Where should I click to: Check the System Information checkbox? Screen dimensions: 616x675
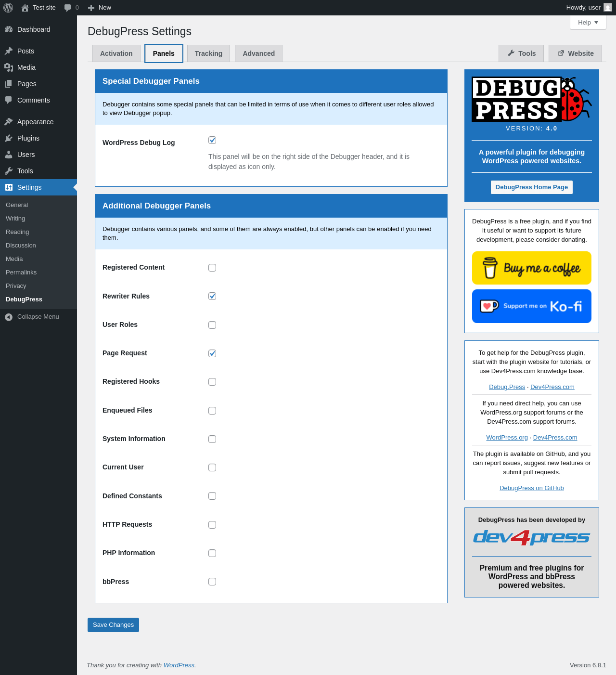[x=212, y=439]
